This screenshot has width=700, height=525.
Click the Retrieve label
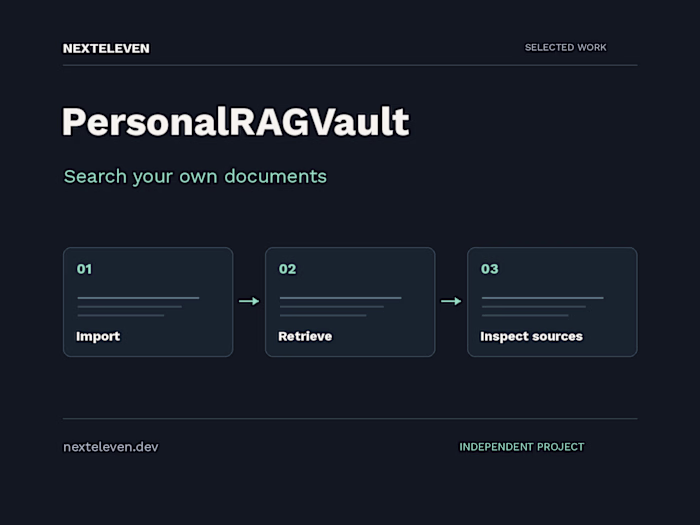(305, 336)
